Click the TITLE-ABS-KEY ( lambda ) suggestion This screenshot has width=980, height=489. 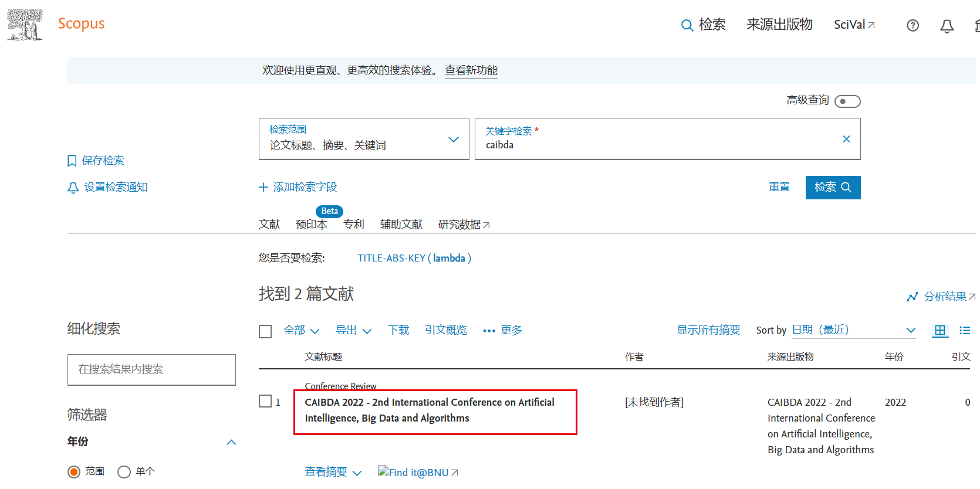tap(414, 258)
